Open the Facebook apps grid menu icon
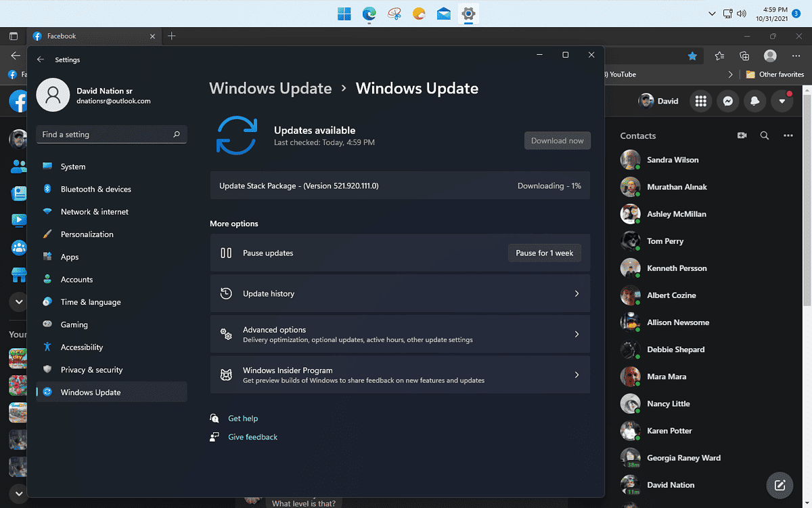The width and height of the screenshot is (812, 508). 700,100
